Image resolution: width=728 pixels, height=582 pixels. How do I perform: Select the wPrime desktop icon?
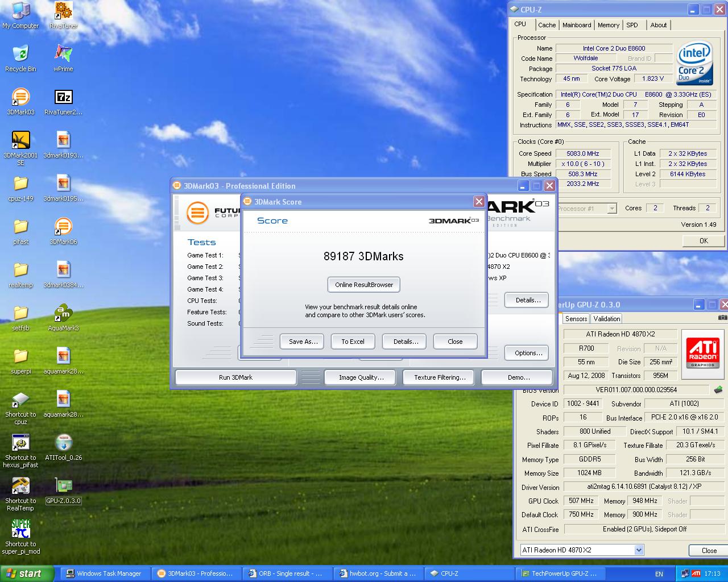[63, 59]
